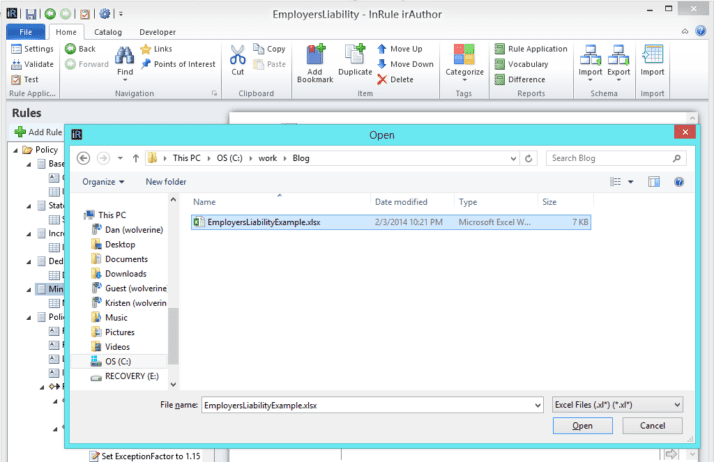Click the Find binoculars icon
714x462 pixels.
coord(125,55)
